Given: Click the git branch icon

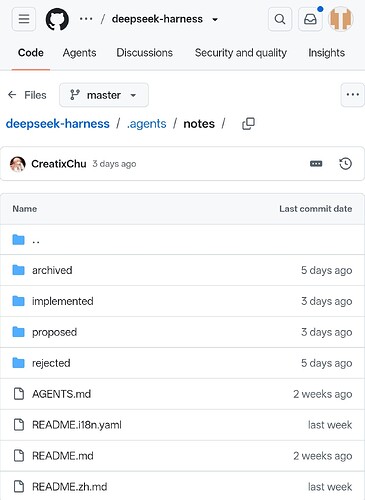Looking at the screenshot, I should (x=75, y=95).
